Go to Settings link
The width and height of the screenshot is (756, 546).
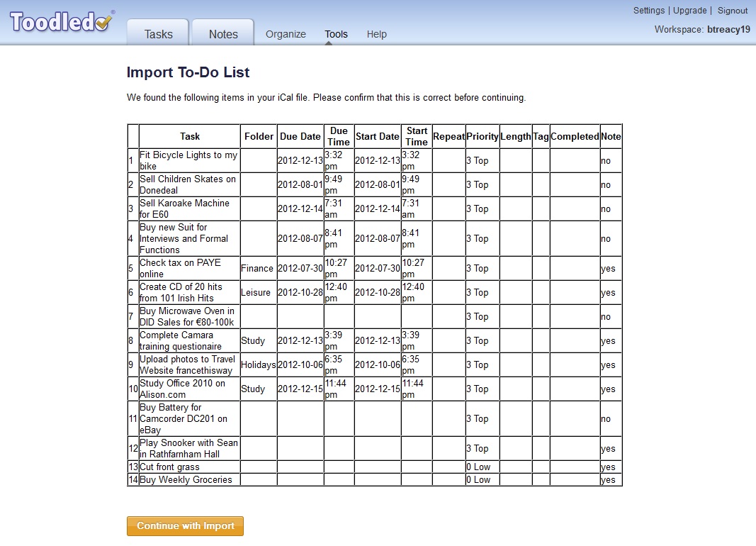pos(648,11)
